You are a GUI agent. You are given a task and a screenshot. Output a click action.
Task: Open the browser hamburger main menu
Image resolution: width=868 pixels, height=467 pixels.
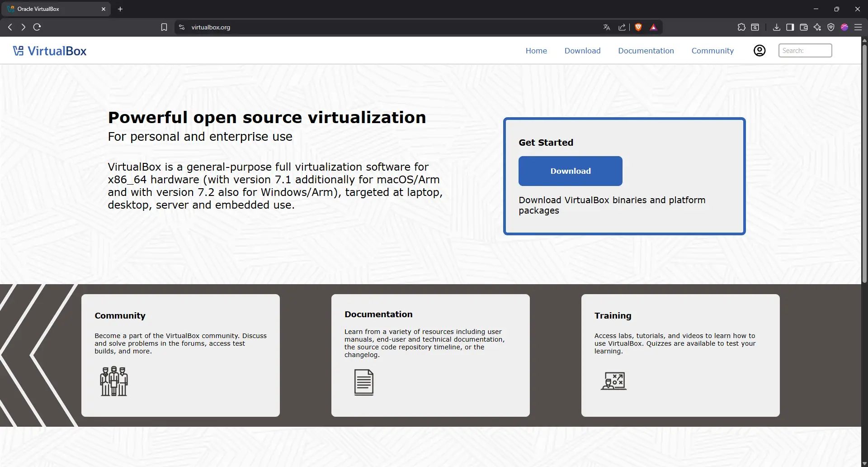858,27
